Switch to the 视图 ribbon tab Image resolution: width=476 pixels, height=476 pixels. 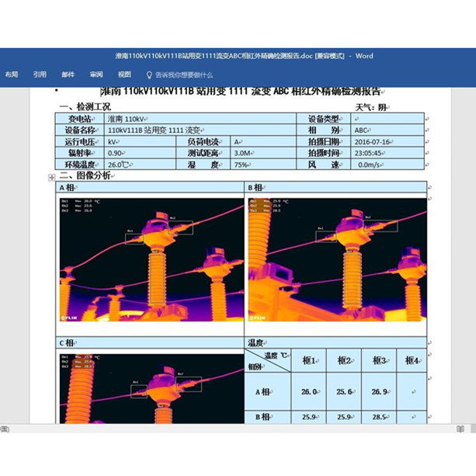point(124,75)
